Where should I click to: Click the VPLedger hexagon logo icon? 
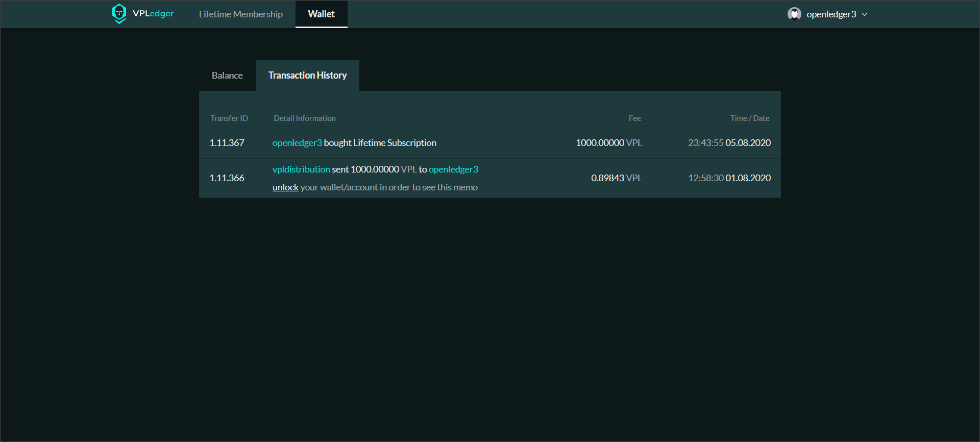point(119,13)
